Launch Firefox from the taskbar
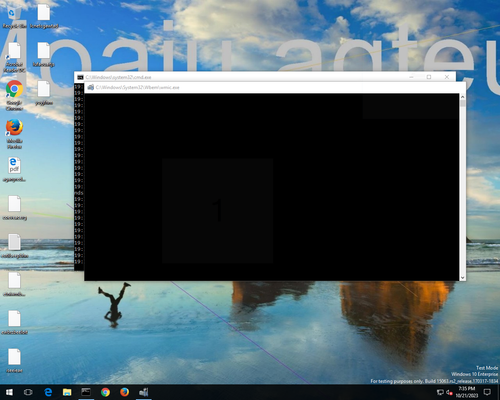Viewport: 500px width, 400px height. coord(124,392)
